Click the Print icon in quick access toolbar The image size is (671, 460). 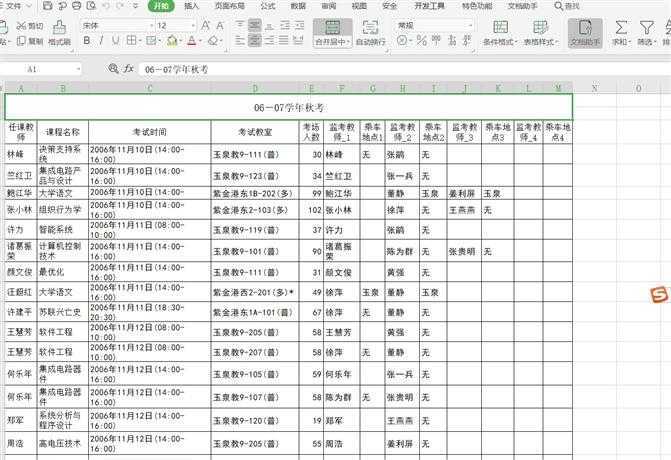[77, 6]
